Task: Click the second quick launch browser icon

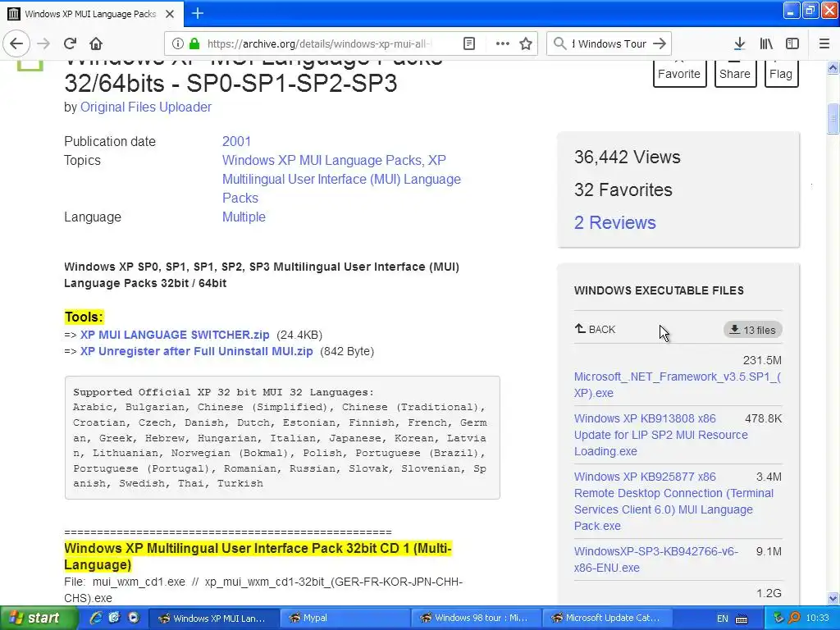Action: coord(114,618)
